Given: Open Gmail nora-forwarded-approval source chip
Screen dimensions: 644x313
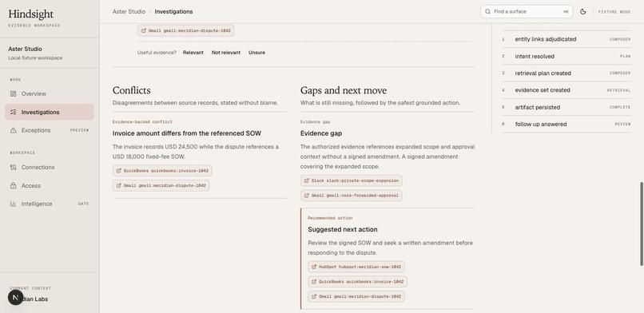Looking at the screenshot, I should [x=351, y=196].
